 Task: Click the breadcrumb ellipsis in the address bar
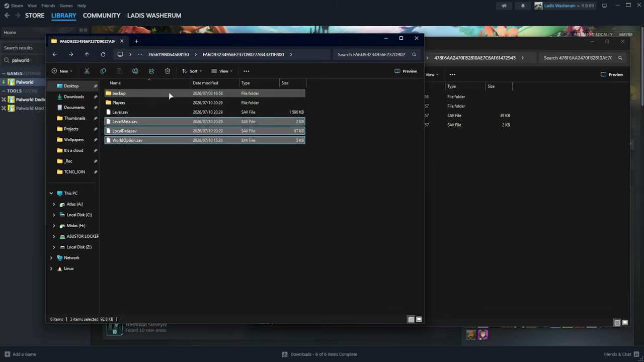139,54
